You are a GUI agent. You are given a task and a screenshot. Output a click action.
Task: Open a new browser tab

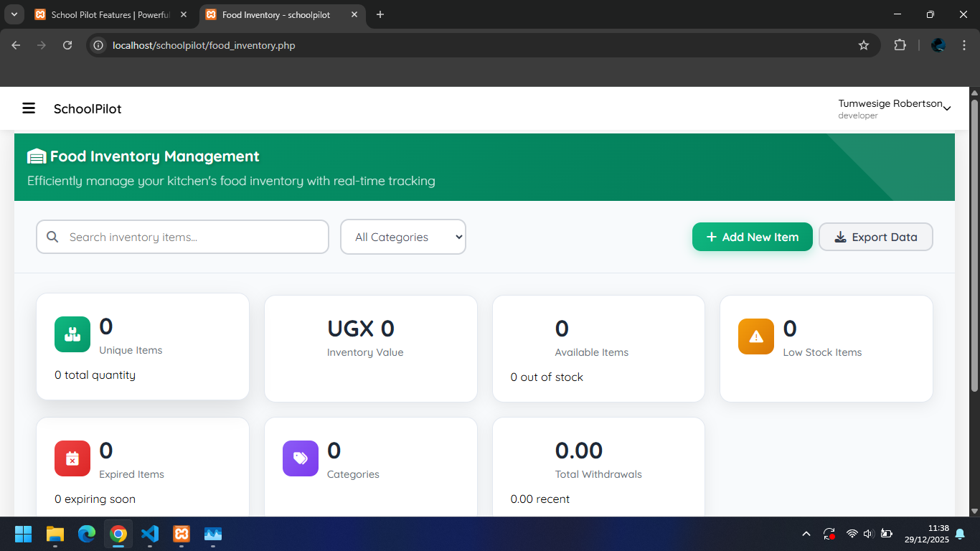click(x=380, y=14)
